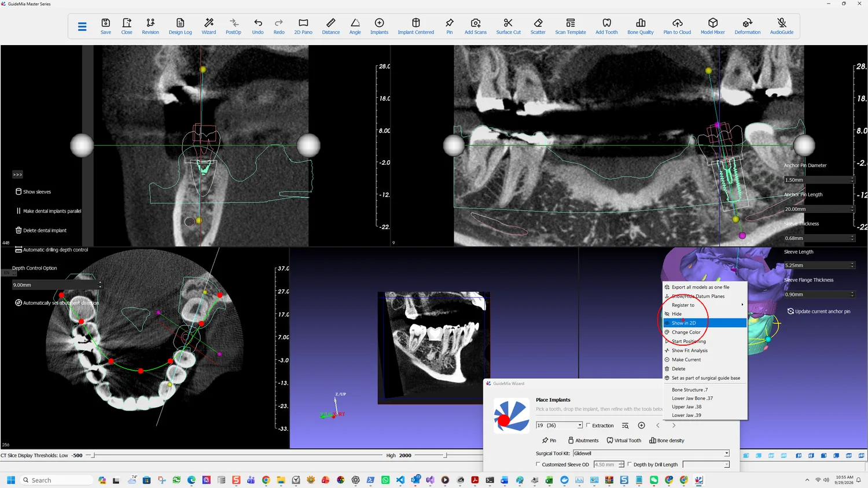Image resolution: width=868 pixels, height=488 pixels.
Task: Open the Bone Quality tool
Action: 641,26
